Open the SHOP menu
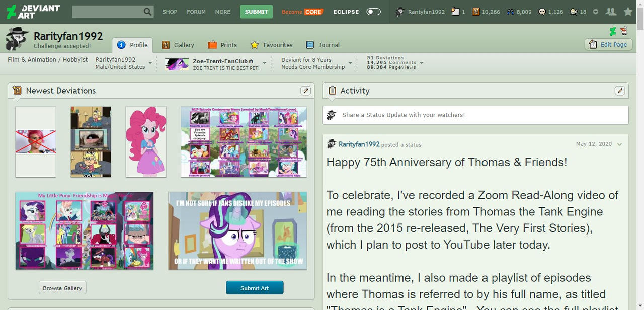644x310 pixels. 170,12
